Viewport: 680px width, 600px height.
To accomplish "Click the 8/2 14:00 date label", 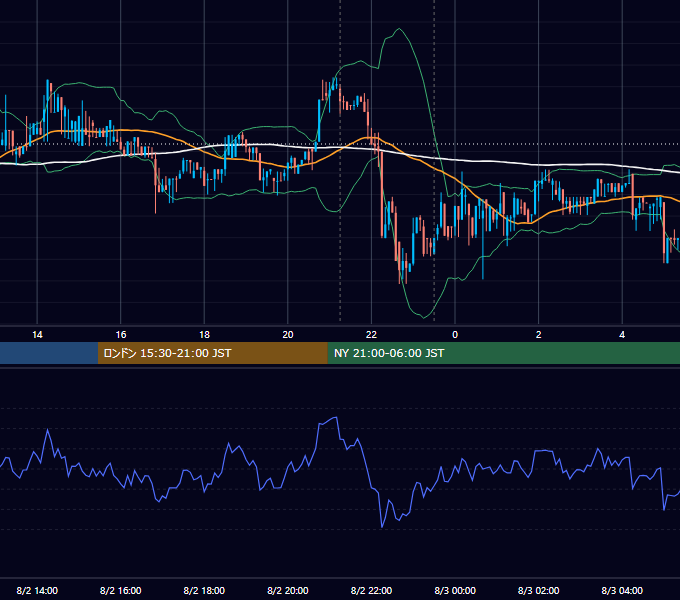I will (37, 590).
